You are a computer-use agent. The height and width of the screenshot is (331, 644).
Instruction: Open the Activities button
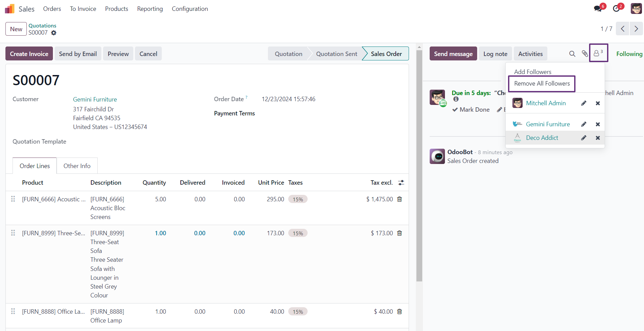[x=530, y=54]
